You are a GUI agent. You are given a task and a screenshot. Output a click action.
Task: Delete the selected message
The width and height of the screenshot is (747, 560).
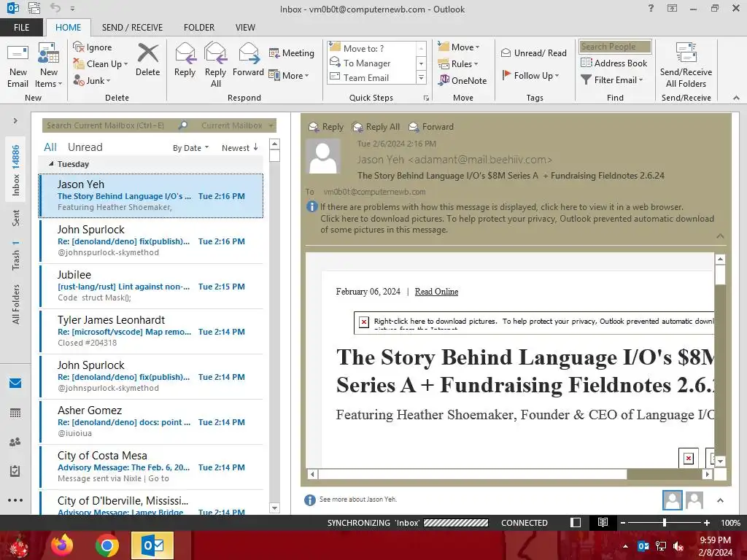tap(147, 60)
